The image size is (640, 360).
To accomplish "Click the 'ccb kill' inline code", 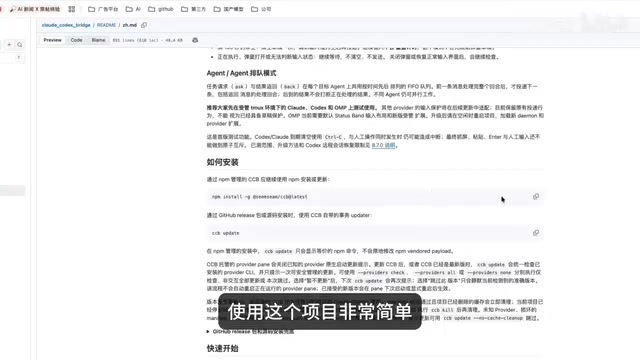I will pyautogui.click(x=442, y=310).
